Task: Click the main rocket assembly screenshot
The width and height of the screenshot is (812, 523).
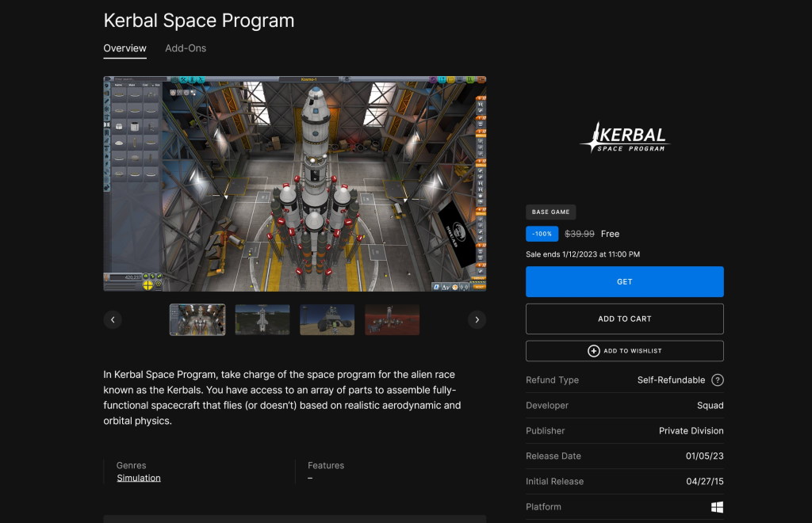Action: tap(295, 182)
